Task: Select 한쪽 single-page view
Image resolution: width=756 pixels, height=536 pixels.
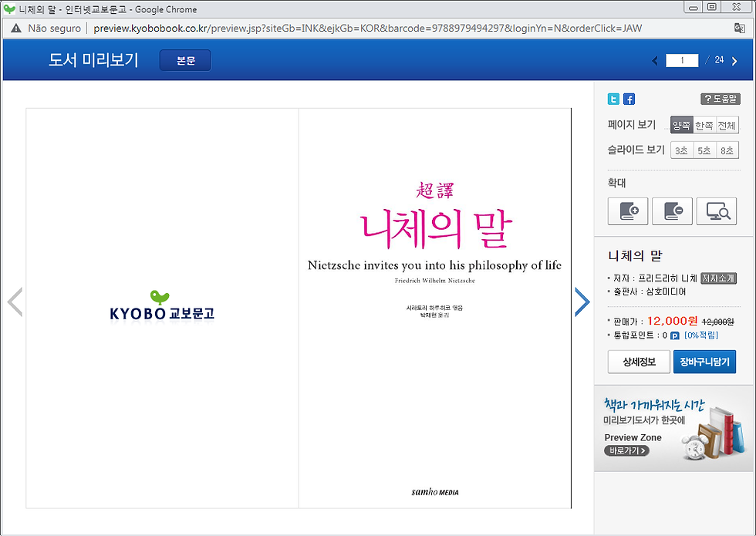Action: pyautogui.click(x=704, y=125)
